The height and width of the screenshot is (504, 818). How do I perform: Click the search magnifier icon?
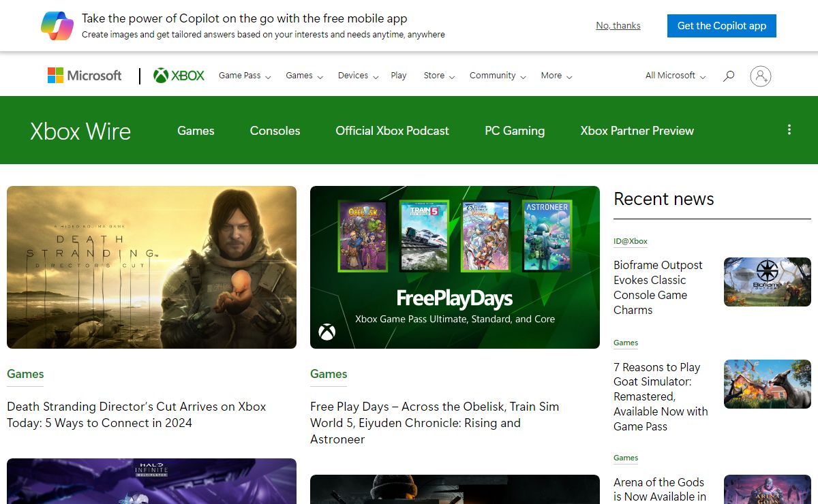[729, 76]
